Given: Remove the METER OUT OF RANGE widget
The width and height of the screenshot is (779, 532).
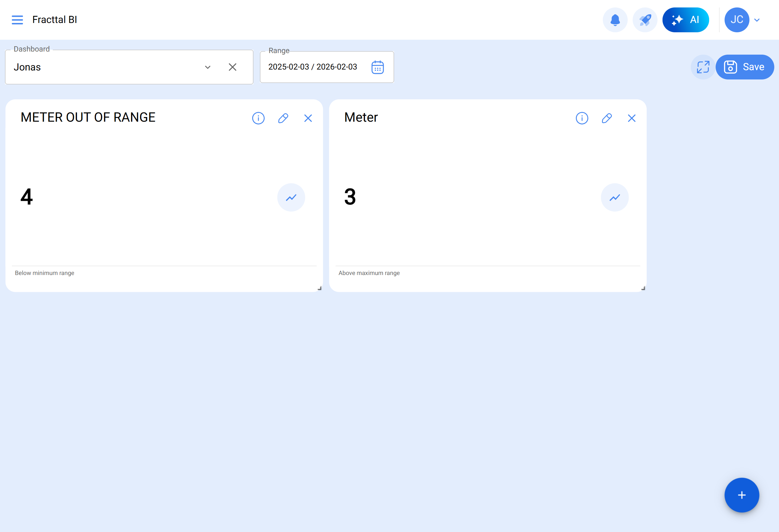Looking at the screenshot, I should tap(308, 118).
